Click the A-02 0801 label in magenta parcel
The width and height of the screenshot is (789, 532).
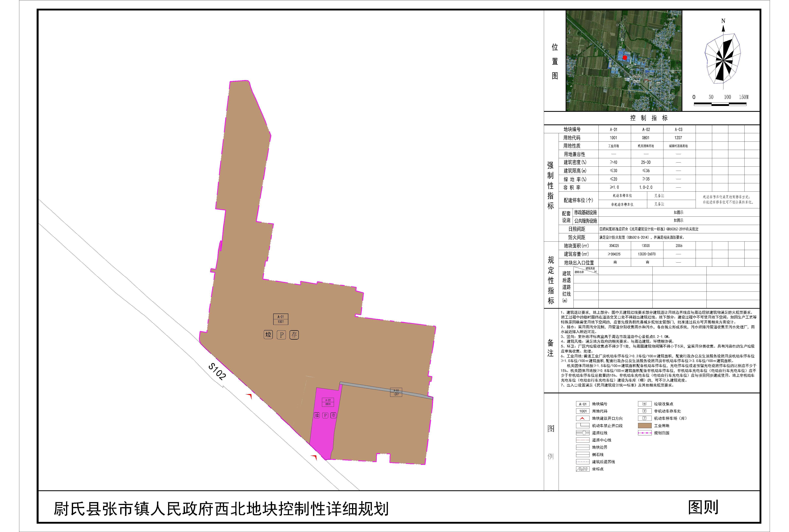pyautogui.click(x=328, y=402)
